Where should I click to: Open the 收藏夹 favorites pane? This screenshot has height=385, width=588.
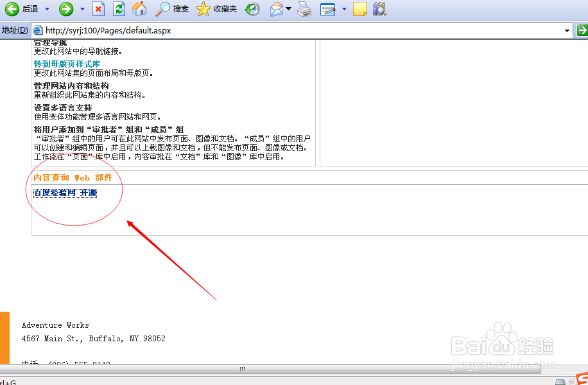(216, 9)
